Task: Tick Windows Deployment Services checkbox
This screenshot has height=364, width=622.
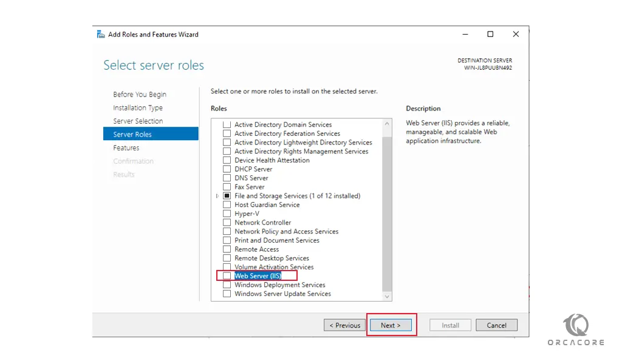Action: click(227, 285)
